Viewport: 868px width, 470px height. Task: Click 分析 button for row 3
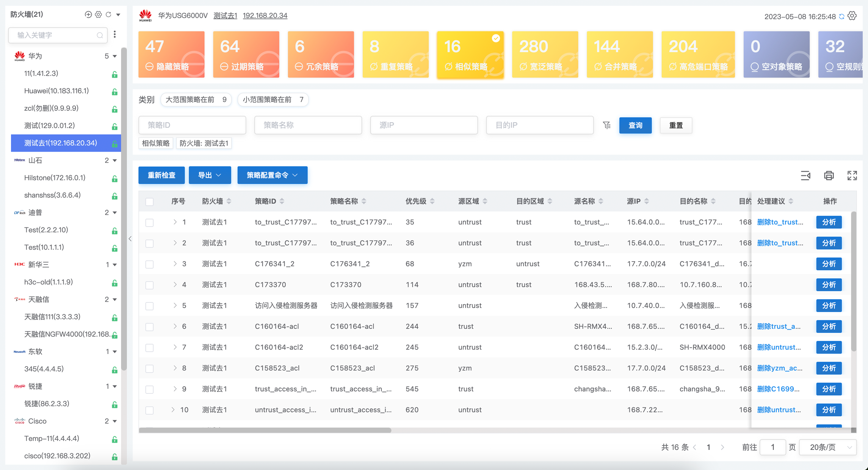829,264
